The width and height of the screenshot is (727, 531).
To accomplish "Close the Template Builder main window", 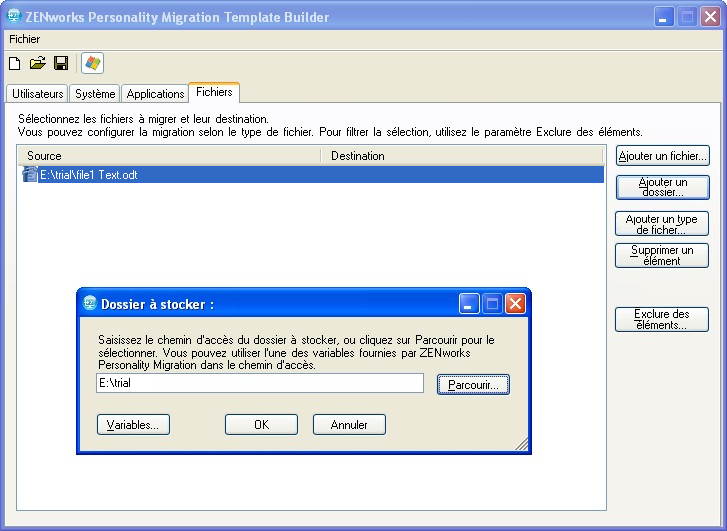I will click(x=710, y=17).
